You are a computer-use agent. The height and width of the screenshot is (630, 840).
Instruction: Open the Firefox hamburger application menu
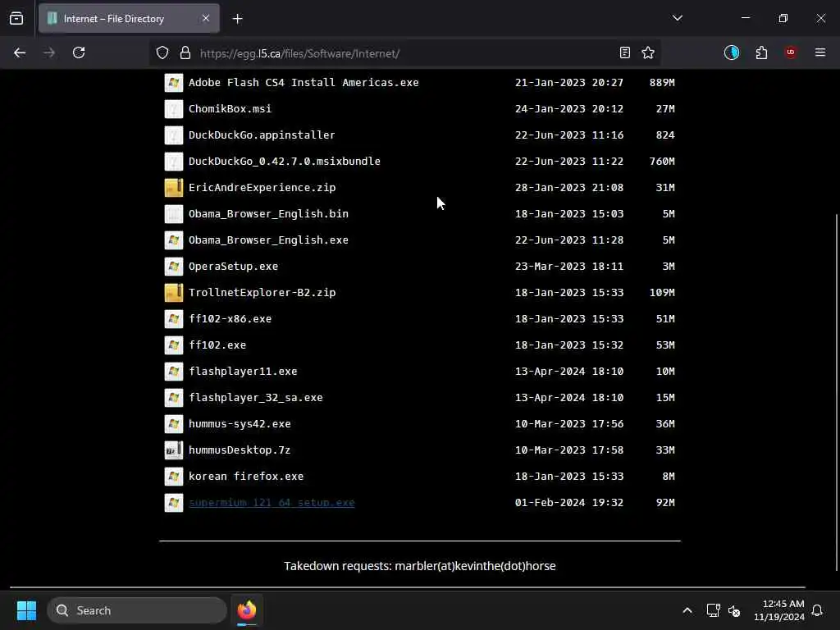pos(820,52)
